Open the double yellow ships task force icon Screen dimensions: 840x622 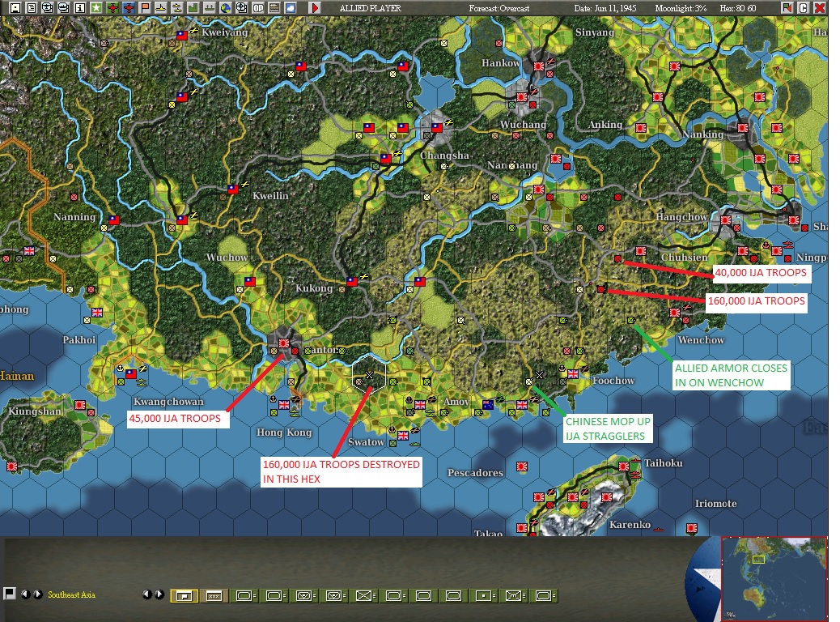(176, 8)
